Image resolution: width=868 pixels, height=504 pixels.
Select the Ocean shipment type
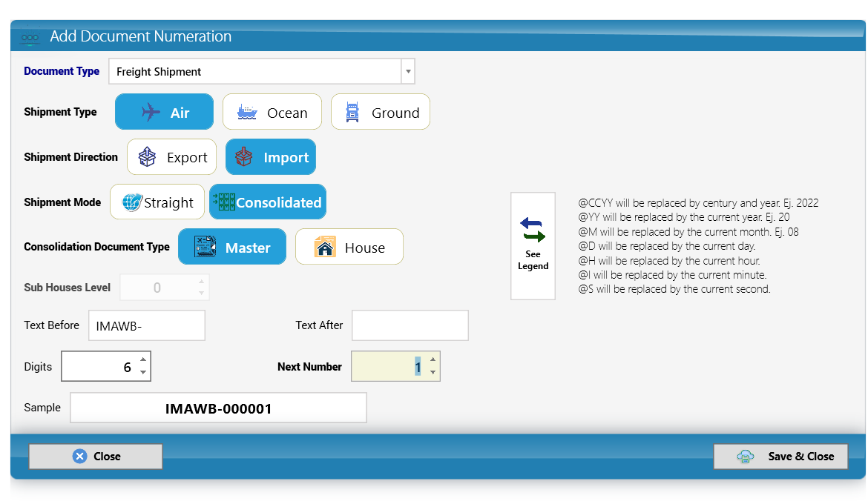coord(272,112)
